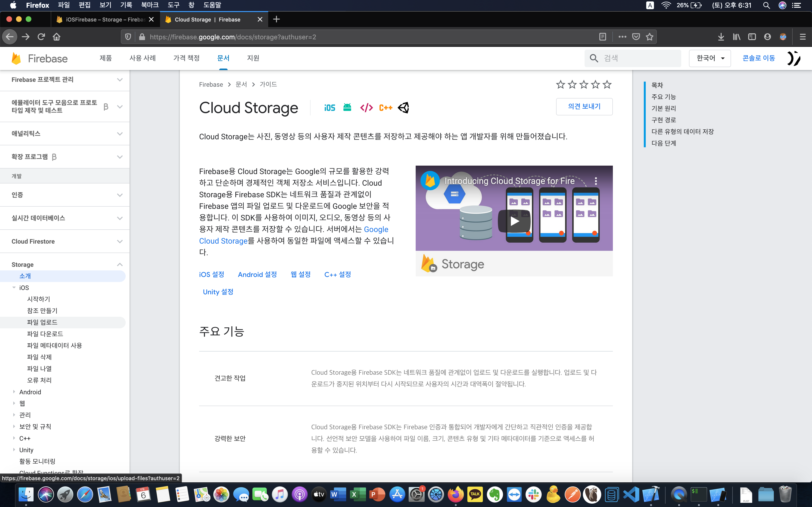Rate the page with the first star
812x507 pixels.
(560, 84)
